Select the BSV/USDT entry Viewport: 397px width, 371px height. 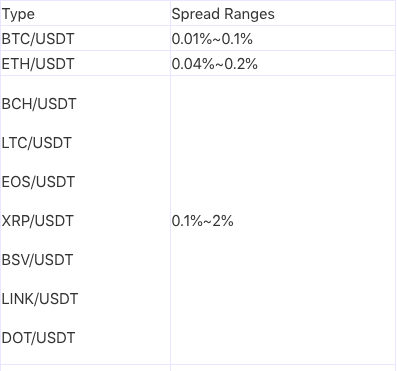coord(37,260)
